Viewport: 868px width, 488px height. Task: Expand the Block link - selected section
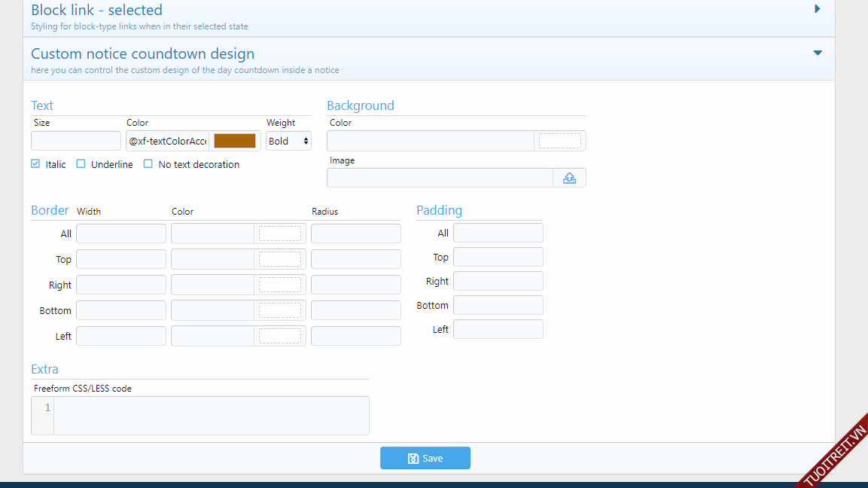click(x=818, y=10)
